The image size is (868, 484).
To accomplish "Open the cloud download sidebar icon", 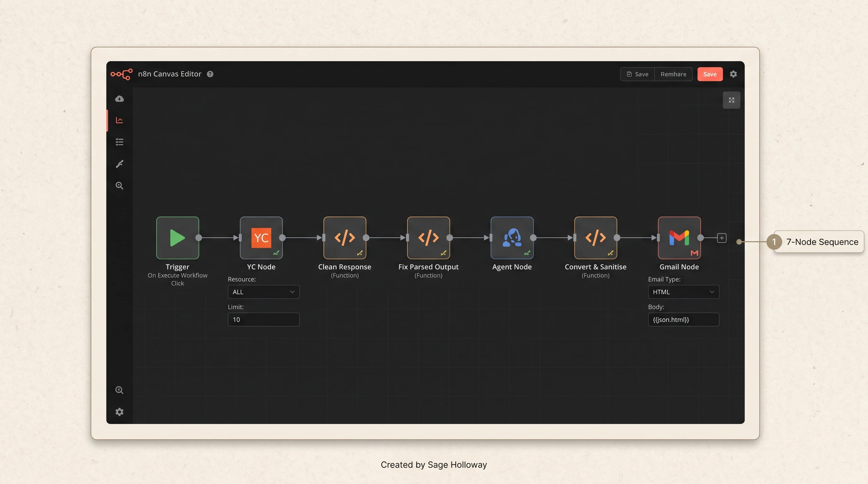I will pyautogui.click(x=119, y=99).
